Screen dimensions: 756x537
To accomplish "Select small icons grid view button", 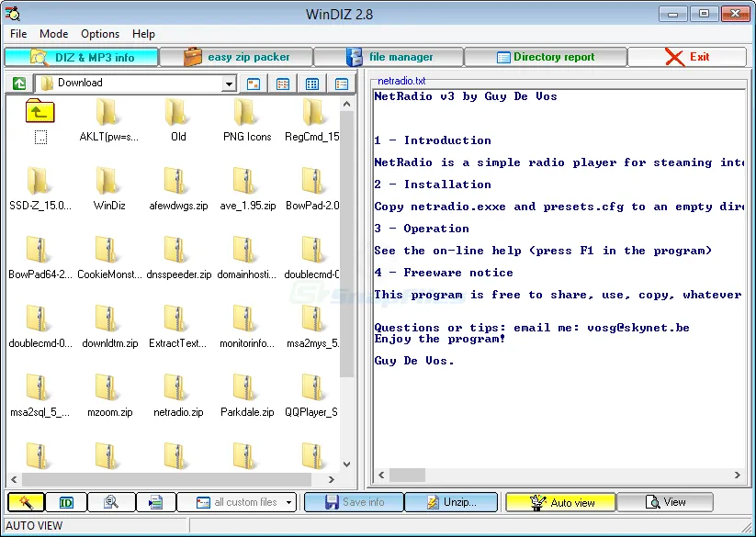I will 312,84.
